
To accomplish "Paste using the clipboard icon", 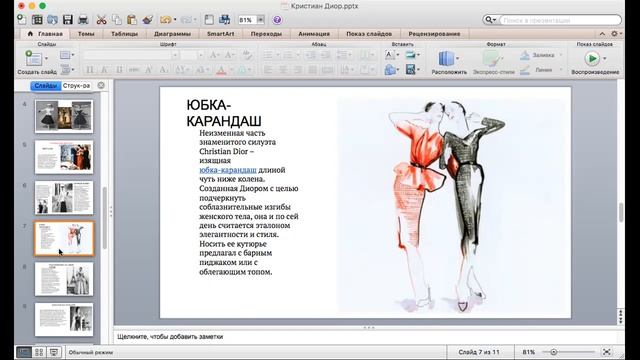I will 131,20.
